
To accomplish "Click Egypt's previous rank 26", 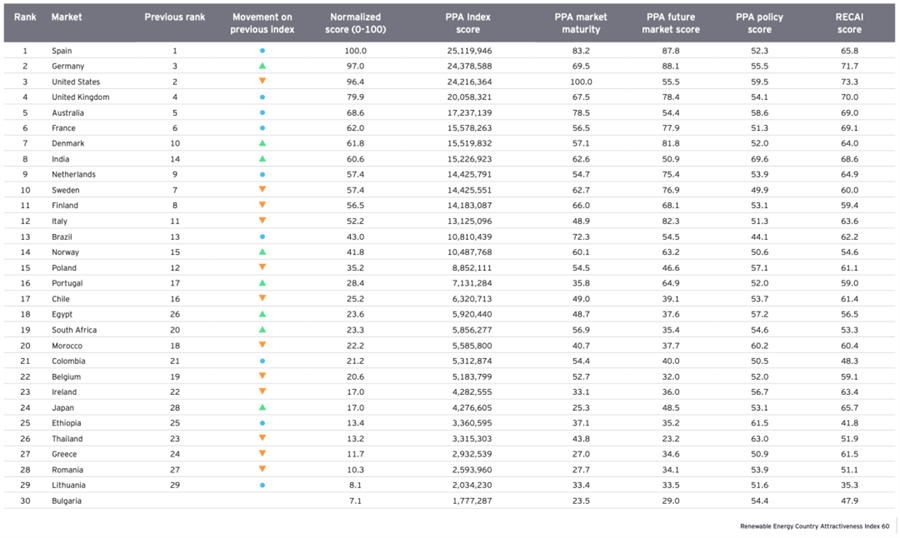I will [x=174, y=314].
